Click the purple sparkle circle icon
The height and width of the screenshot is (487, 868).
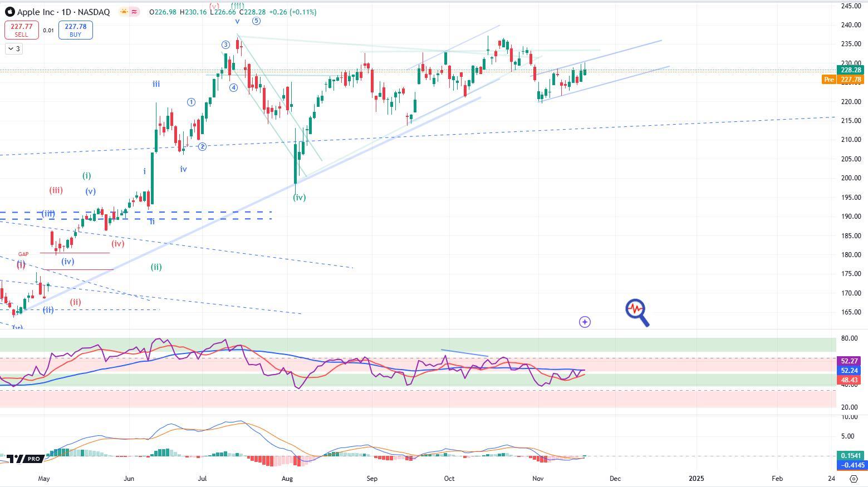(585, 322)
